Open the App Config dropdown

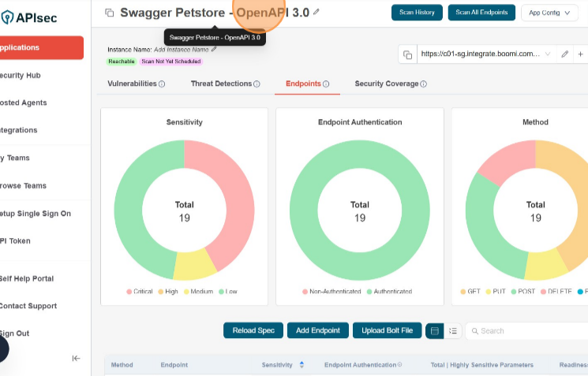click(x=549, y=13)
